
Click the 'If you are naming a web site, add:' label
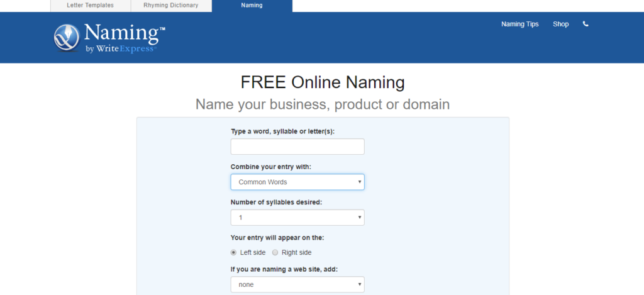click(x=284, y=270)
